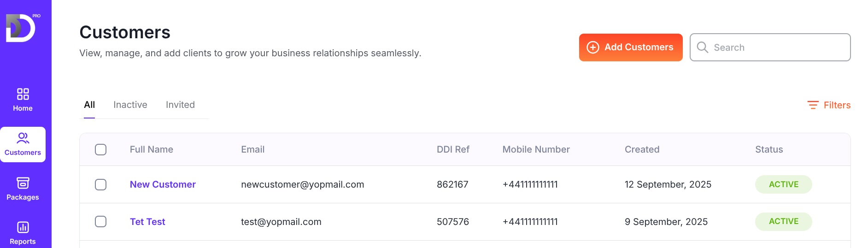Open the Reports sidebar icon
Image resolution: width=868 pixels, height=248 pixels.
tap(23, 227)
